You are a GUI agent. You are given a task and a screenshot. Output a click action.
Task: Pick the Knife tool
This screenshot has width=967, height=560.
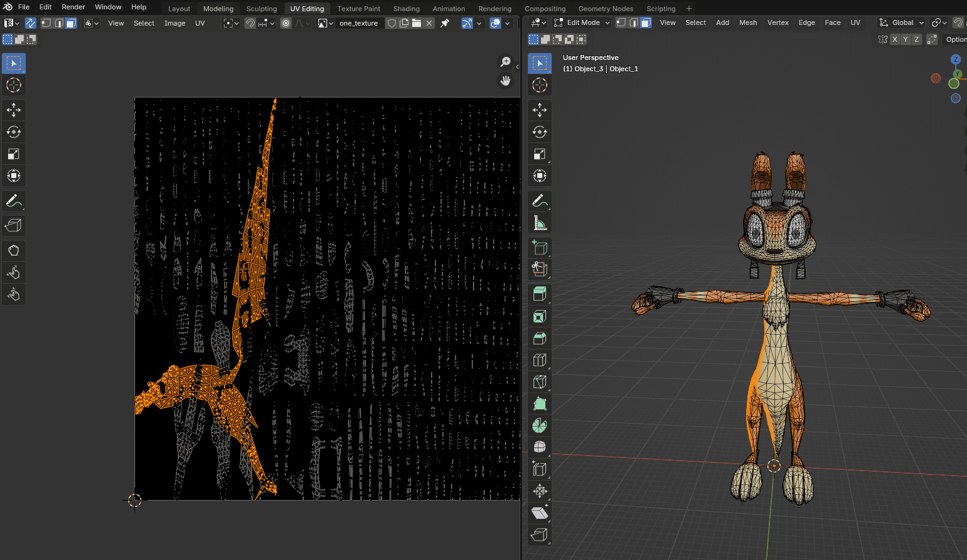click(x=540, y=382)
